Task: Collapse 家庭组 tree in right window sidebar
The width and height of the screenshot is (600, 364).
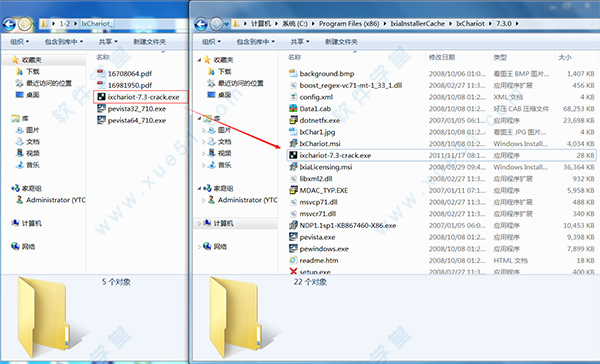Action: (199, 188)
